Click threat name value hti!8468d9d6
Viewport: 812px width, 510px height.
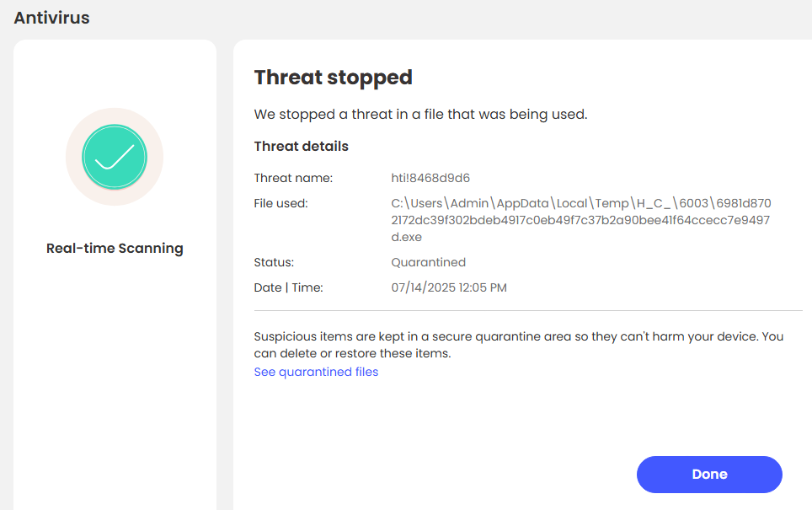(430, 178)
